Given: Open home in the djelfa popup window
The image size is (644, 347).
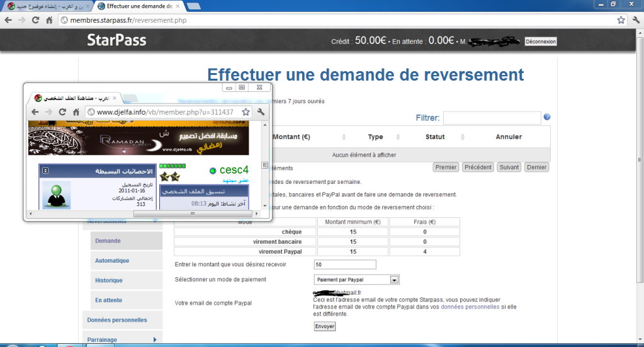Looking at the screenshot, I should [x=76, y=112].
